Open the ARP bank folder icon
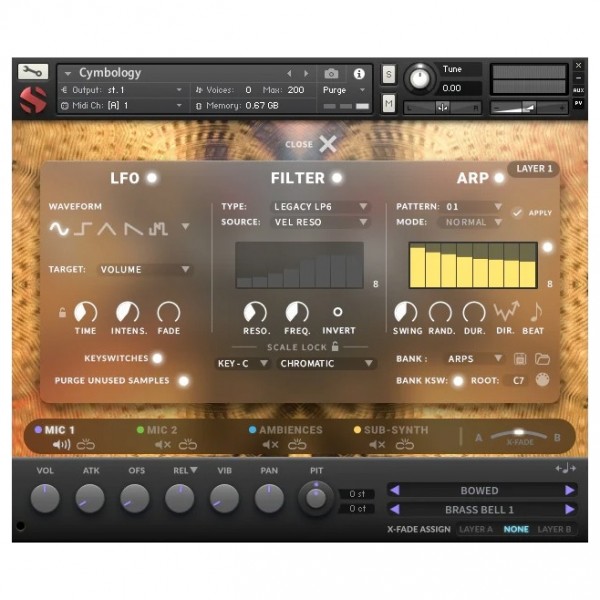 pos(542,359)
